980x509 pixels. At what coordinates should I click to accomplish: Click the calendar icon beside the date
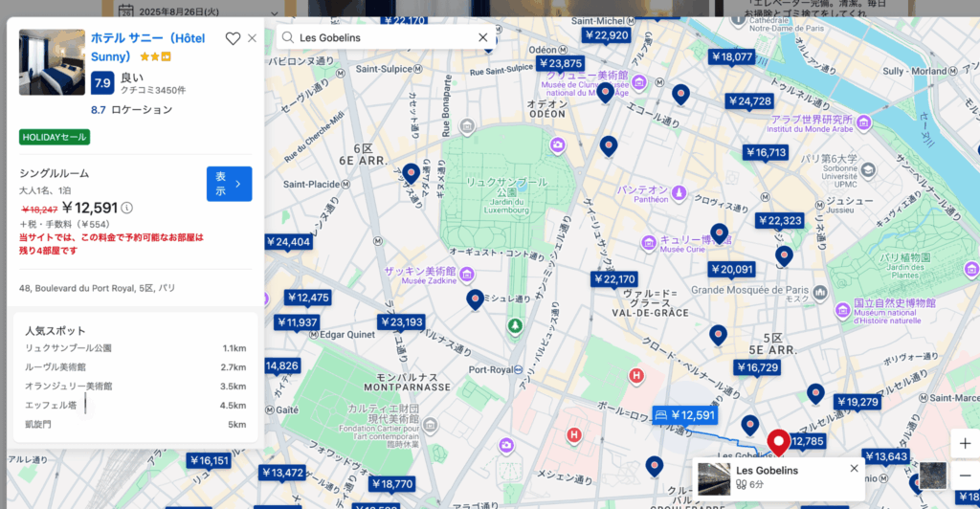[x=125, y=11]
